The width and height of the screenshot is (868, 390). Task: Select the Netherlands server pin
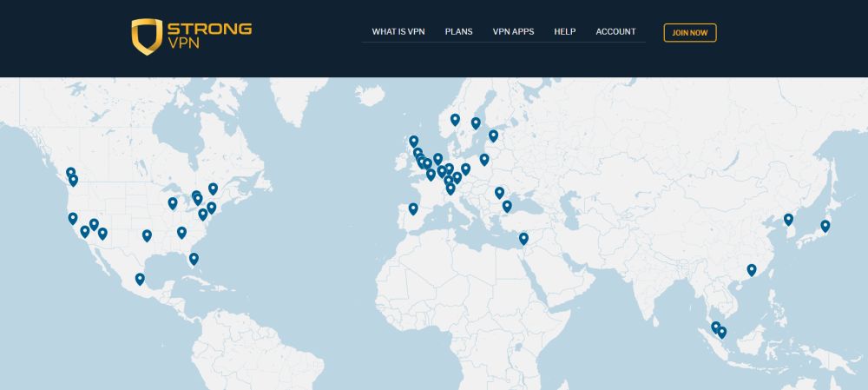pos(437,159)
